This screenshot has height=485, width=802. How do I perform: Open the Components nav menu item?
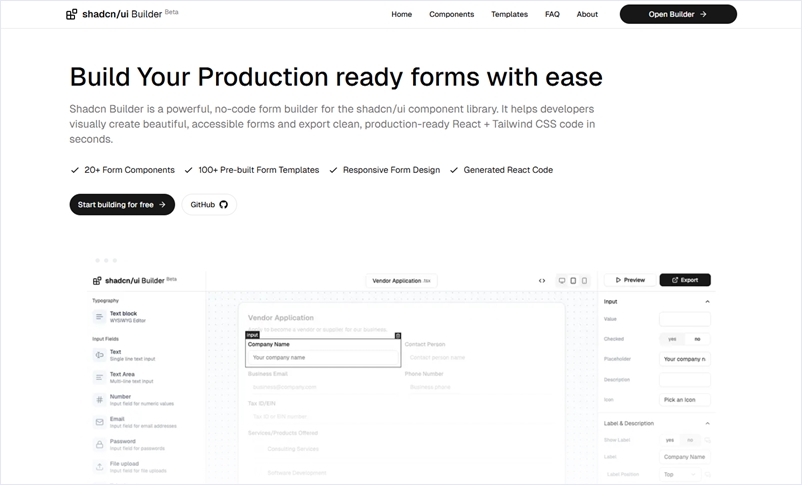tap(451, 14)
